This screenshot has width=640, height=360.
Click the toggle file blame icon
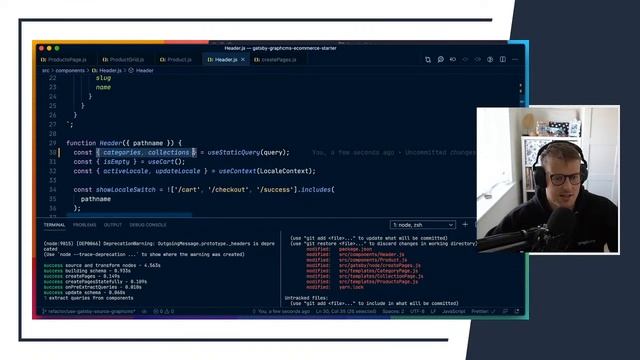[x=453, y=60]
